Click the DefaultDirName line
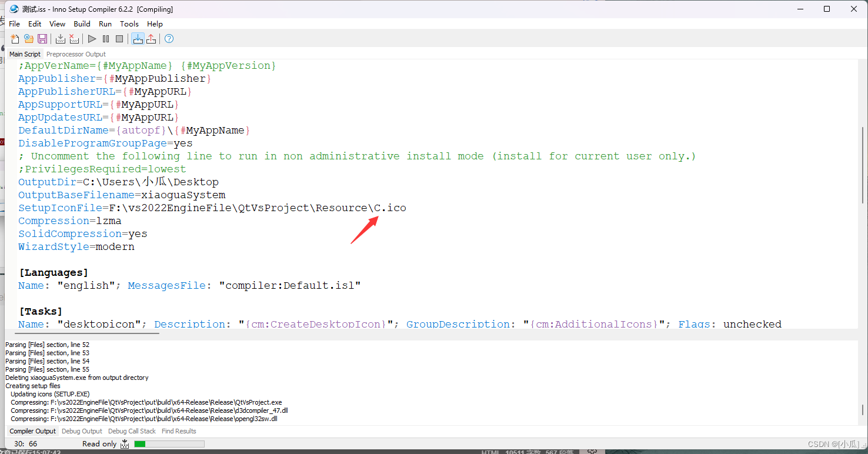868x454 pixels. [135, 131]
